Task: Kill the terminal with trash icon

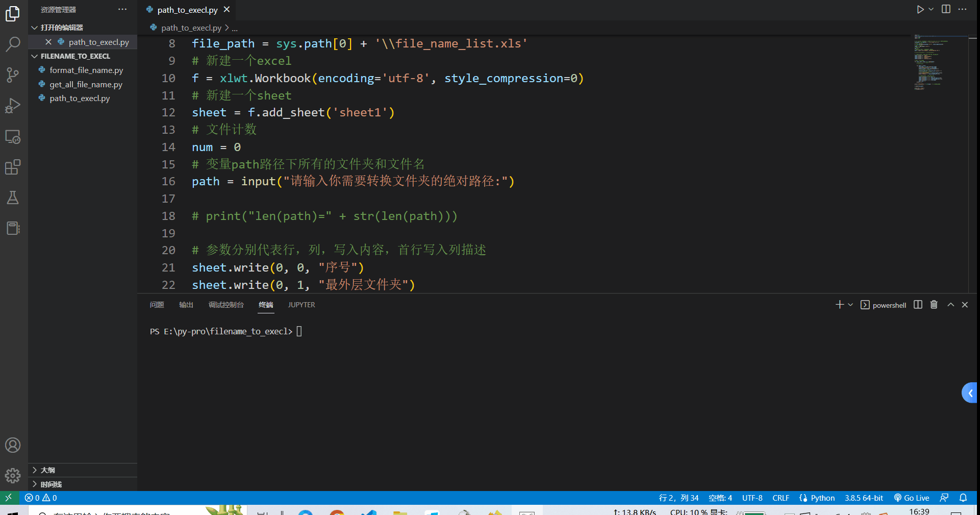Action: coord(934,305)
